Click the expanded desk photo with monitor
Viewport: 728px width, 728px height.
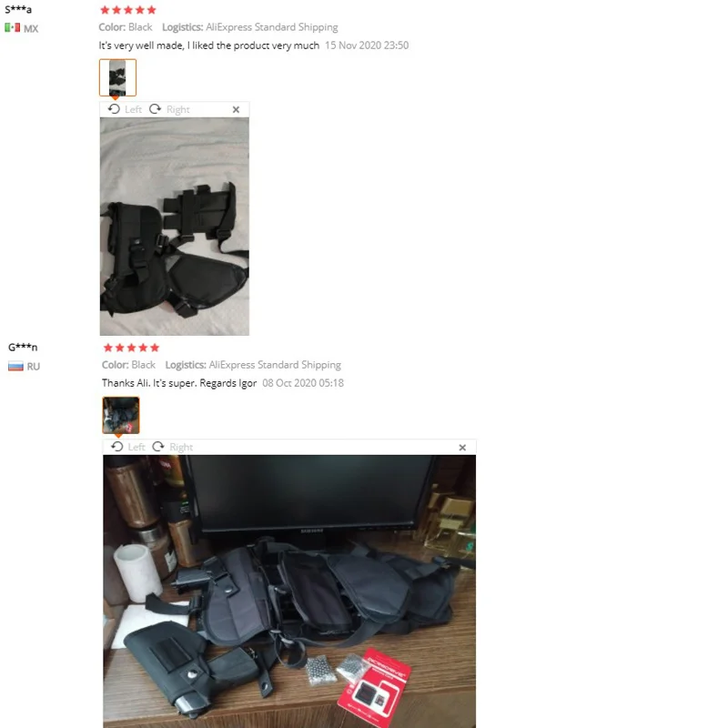point(289,591)
